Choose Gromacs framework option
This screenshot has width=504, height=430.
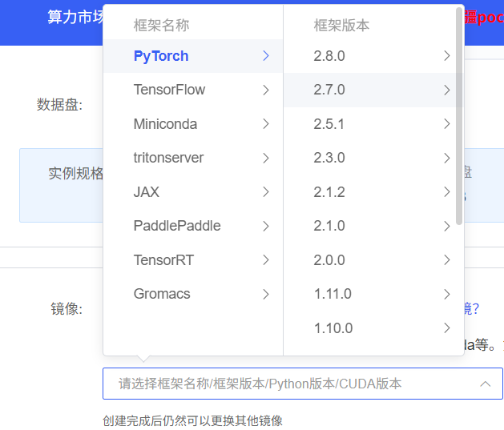click(193, 294)
